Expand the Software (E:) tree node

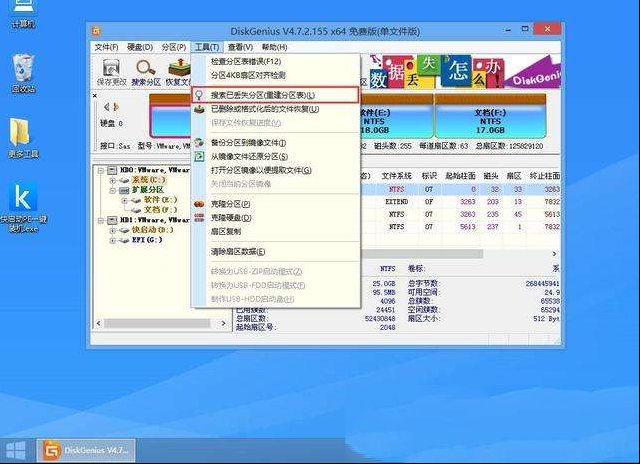(124, 200)
